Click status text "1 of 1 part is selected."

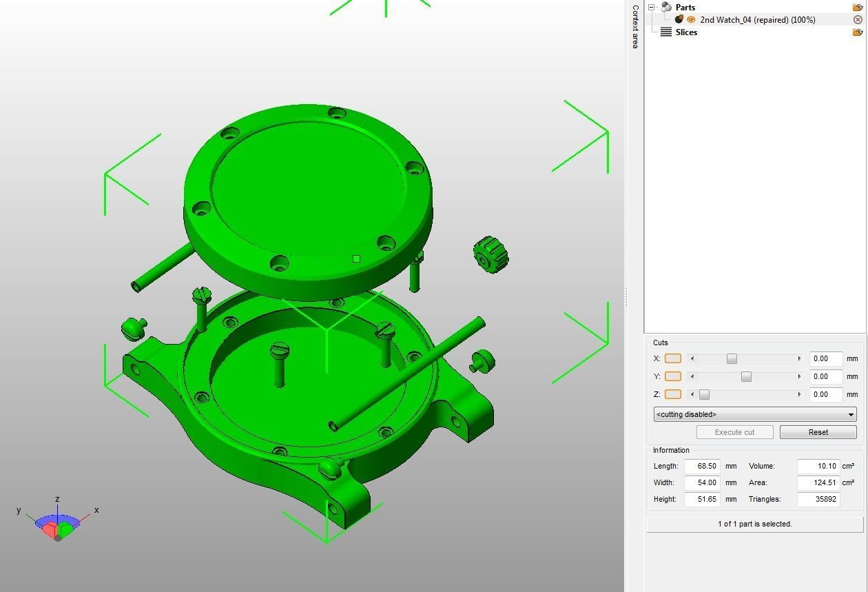point(755,524)
